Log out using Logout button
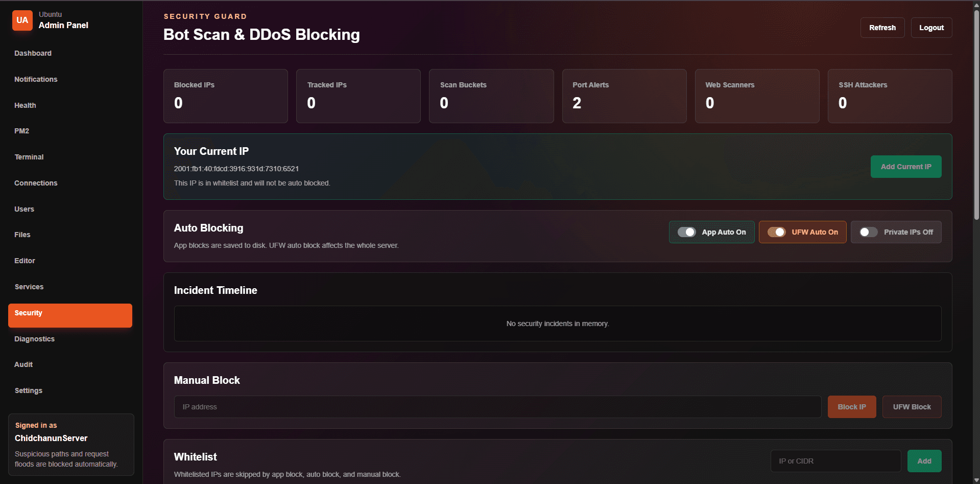The height and width of the screenshot is (484, 980). click(x=931, y=28)
